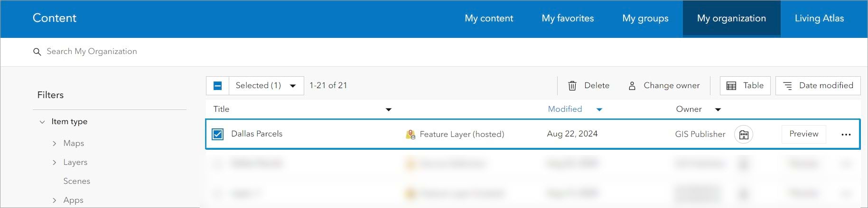This screenshot has height=208, width=868.
Task: Click the Change owner person icon
Action: (x=632, y=86)
